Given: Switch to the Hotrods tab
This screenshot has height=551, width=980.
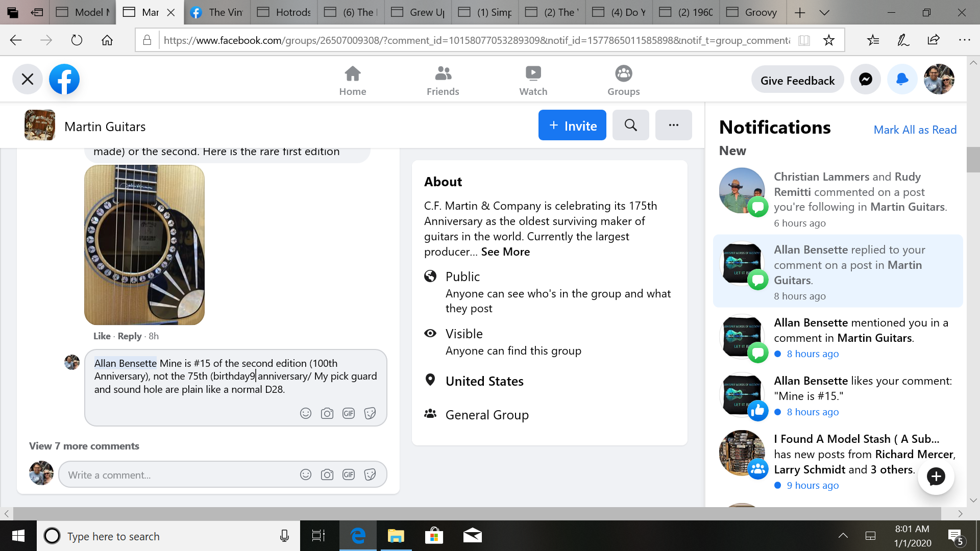Looking at the screenshot, I should 284,12.
